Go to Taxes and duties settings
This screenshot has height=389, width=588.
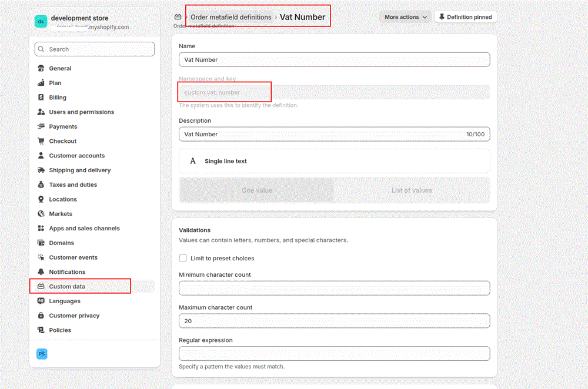click(73, 185)
